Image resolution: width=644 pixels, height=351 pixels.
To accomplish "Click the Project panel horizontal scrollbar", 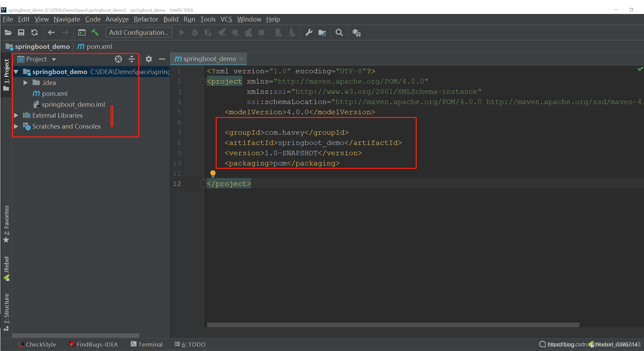I will pos(76,335).
